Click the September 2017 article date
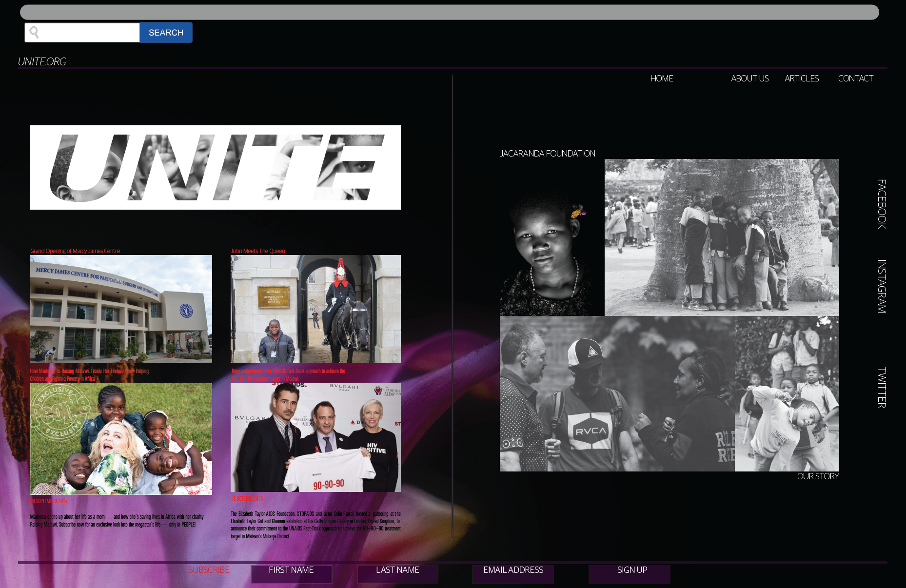This screenshot has width=906, height=588. 49,501
